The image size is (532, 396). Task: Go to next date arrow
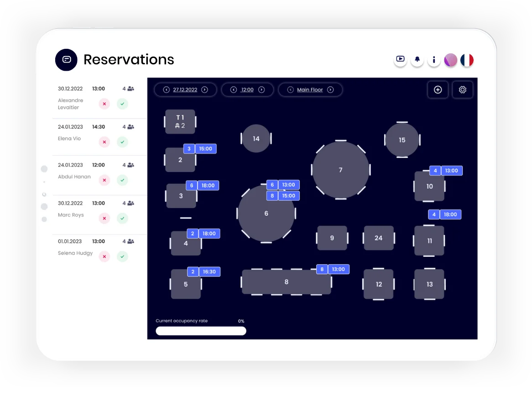(204, 89)
